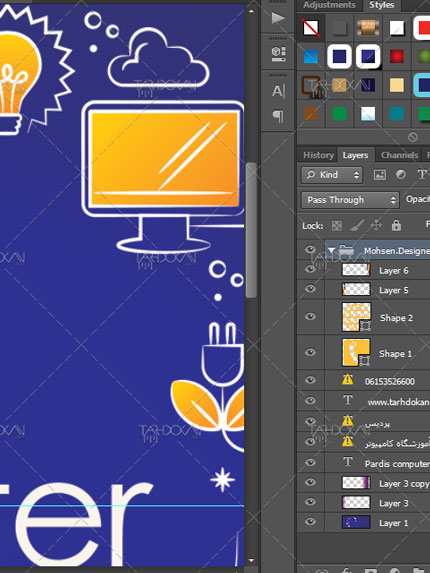
Task: Select the Pardis computer layer name
Action: (x=397, y=464)
